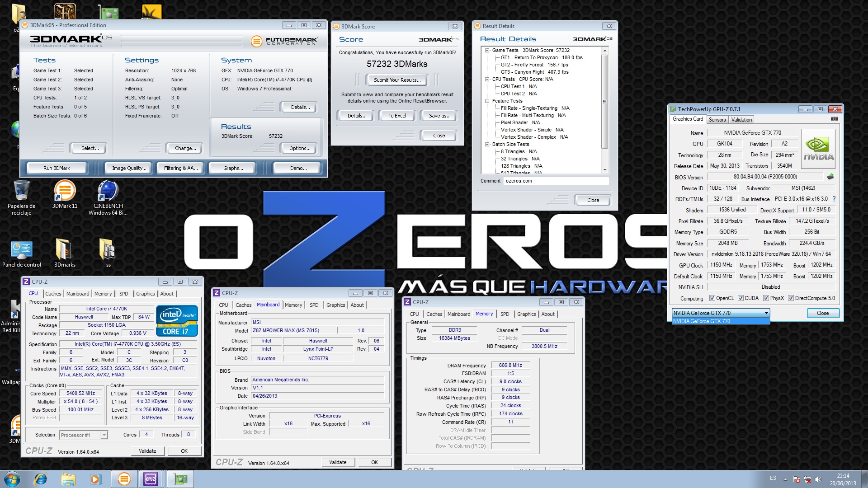Open the 3Dmarks folder on desktop
Screen dimensions: 868x488
point(65,253)
